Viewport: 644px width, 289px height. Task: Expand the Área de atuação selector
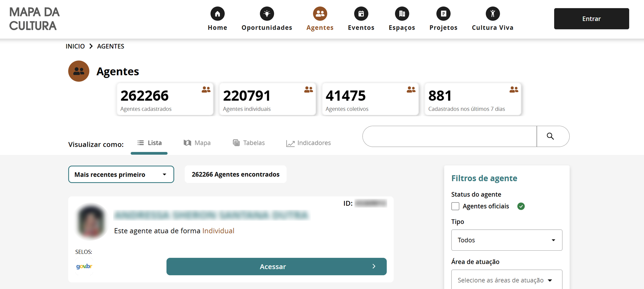click(507, 280)
